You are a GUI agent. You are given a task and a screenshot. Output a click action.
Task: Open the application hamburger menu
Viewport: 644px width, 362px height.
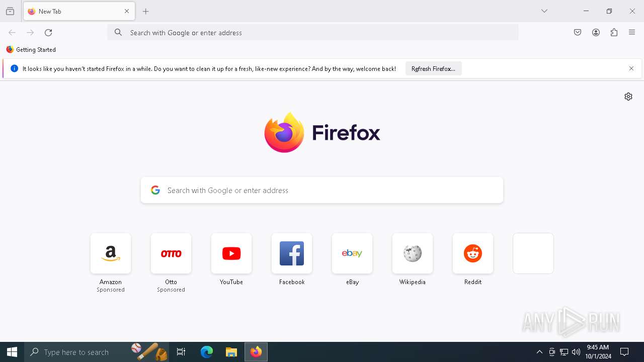(x=632, y=33)
